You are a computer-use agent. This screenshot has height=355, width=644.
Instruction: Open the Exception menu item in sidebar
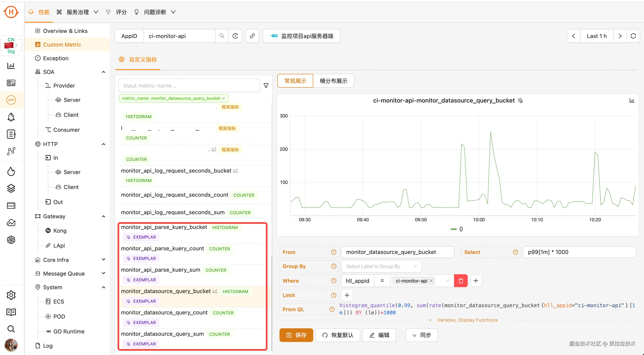tap(56, 58)
